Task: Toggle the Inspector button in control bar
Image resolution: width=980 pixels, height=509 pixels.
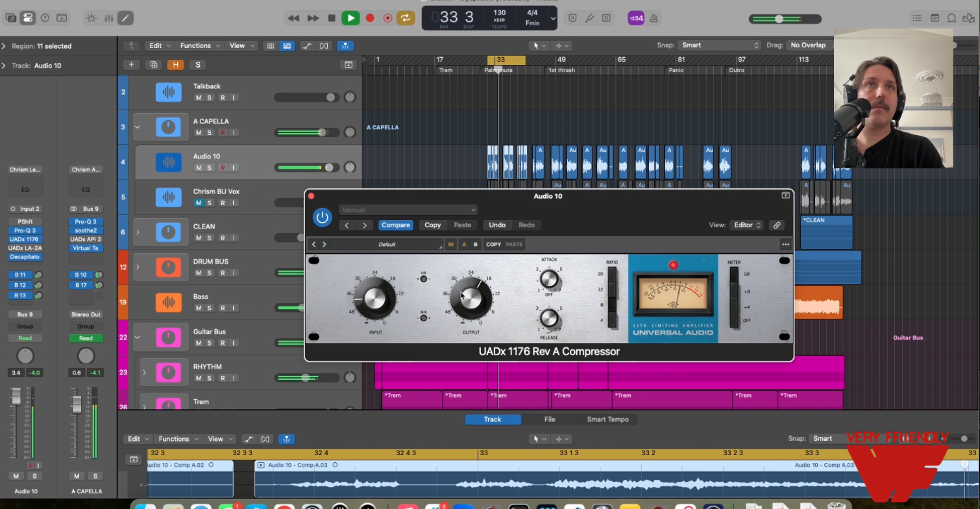Action: [28, 18]
